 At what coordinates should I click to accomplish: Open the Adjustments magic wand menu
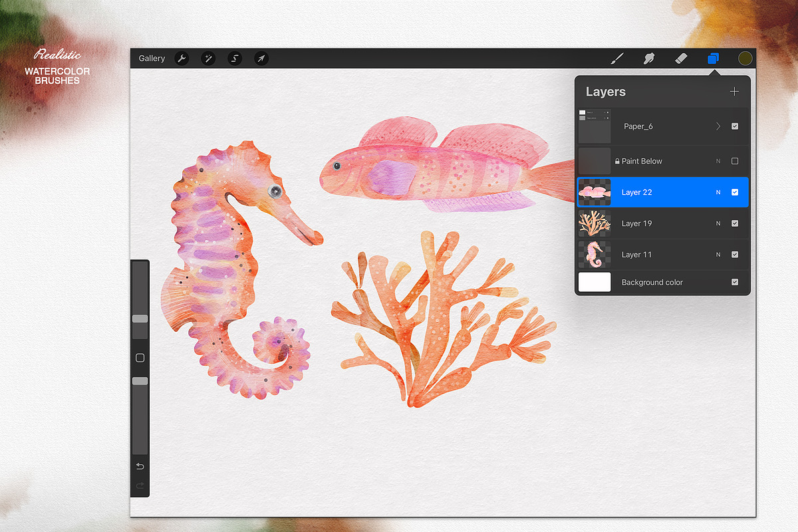(208, 59)
